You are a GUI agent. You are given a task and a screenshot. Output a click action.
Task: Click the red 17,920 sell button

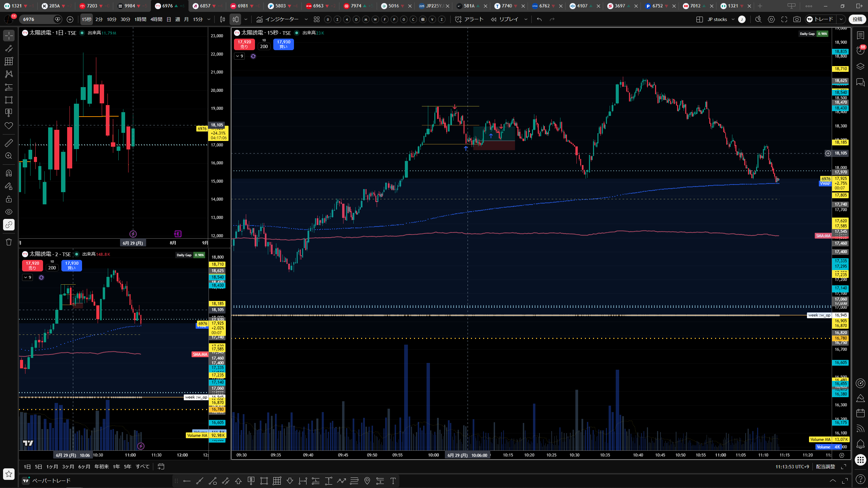coord(244,44)
